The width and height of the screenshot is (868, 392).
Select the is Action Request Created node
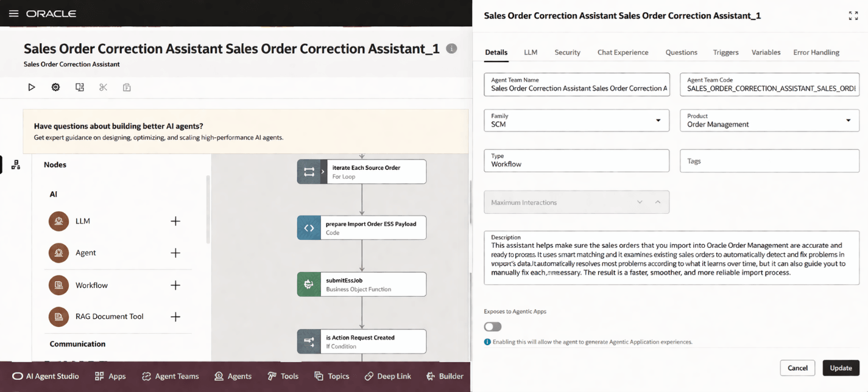(x=362, y=341)
